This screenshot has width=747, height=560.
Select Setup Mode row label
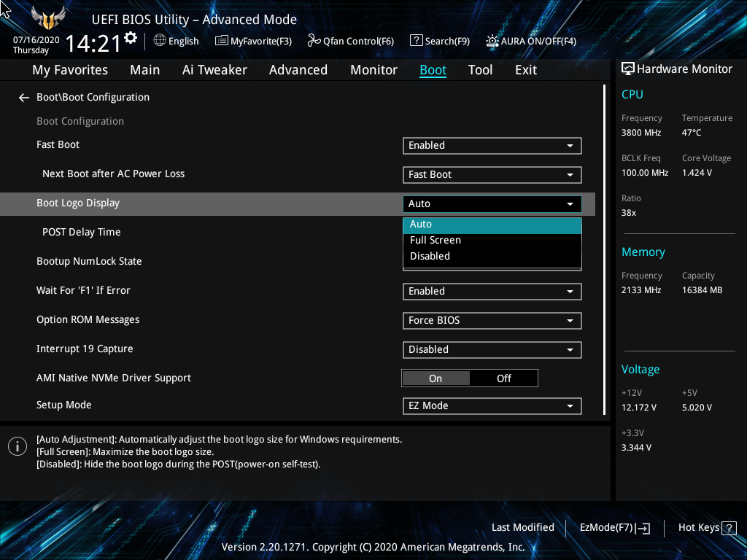64,405
